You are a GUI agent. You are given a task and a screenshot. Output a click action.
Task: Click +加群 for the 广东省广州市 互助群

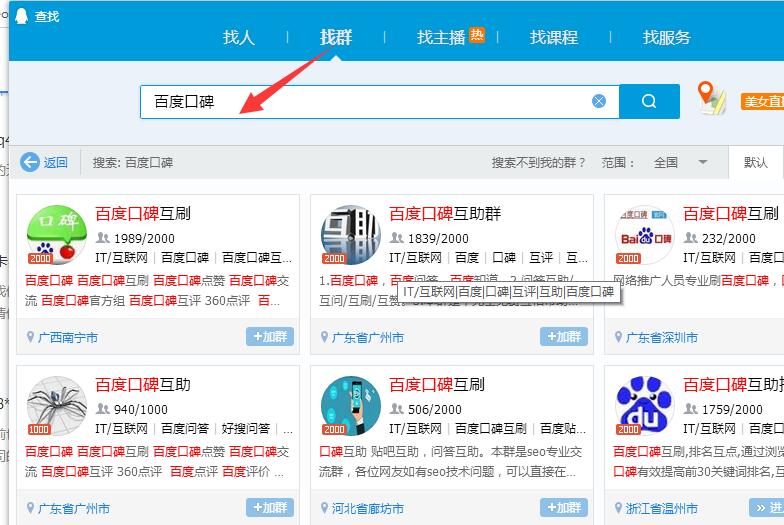tap(564, 336)
